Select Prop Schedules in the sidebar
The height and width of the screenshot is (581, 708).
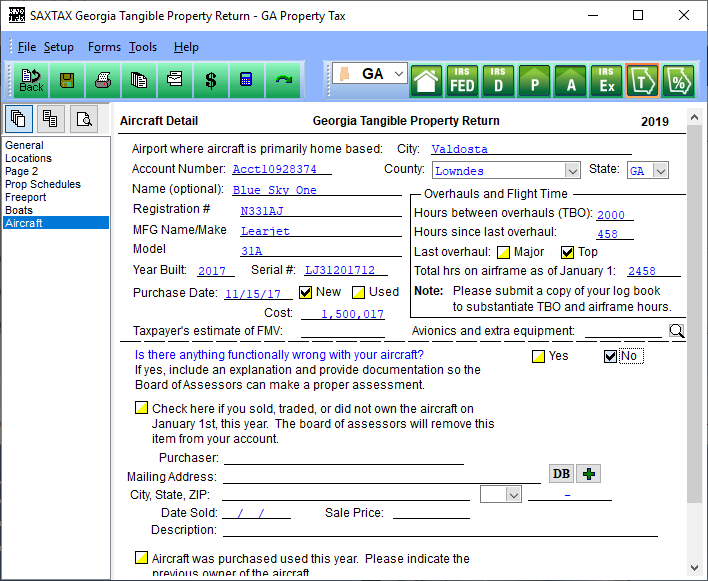pyautogui.click(x=56, y=184)
